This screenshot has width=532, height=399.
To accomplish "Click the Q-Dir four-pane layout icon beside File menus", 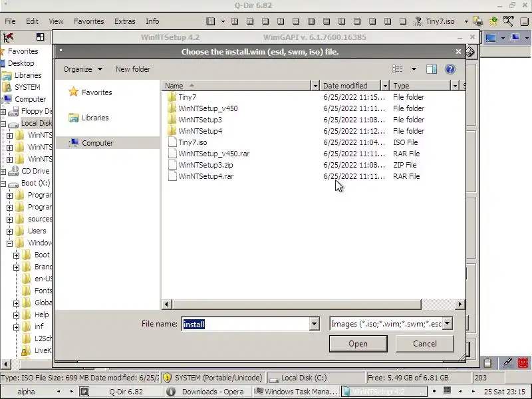I will tap(210, 21).
